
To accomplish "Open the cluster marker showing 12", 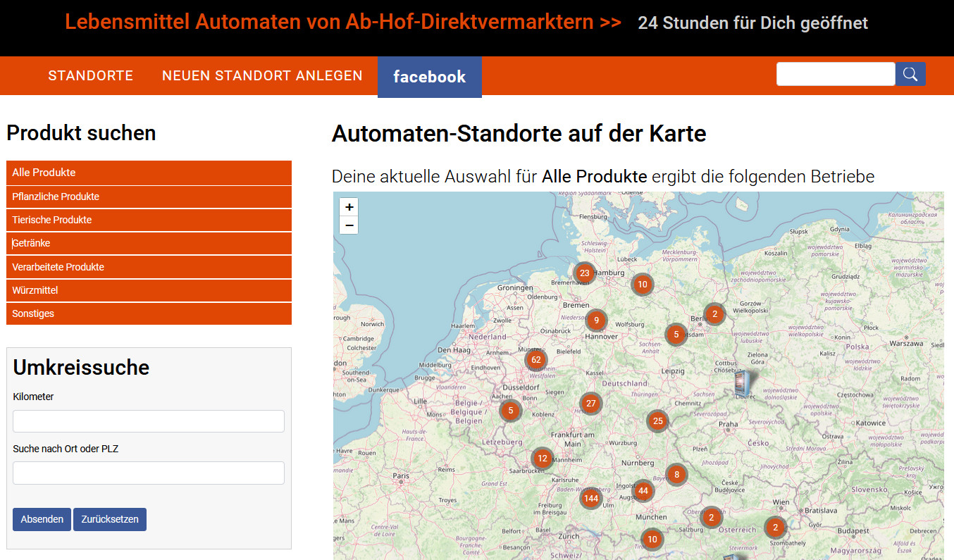I will tap(542, 459).
